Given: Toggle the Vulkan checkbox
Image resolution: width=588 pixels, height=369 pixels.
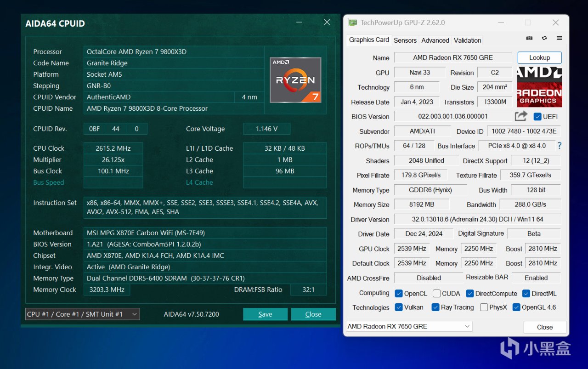Looking at the screenshot, I should 399,307.
